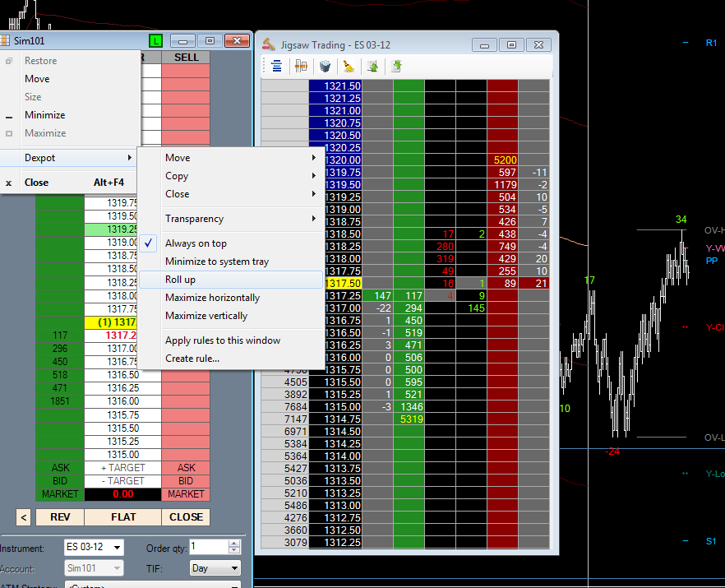Screen dimensions: 725x588
Task: Click the 1316.00 price in Sim101 ladder
Action: tap(123, 401)
